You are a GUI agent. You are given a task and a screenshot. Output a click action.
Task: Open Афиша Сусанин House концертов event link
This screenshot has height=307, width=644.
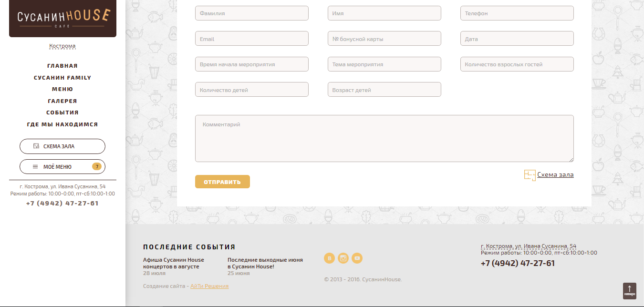(x=174, y=263)
